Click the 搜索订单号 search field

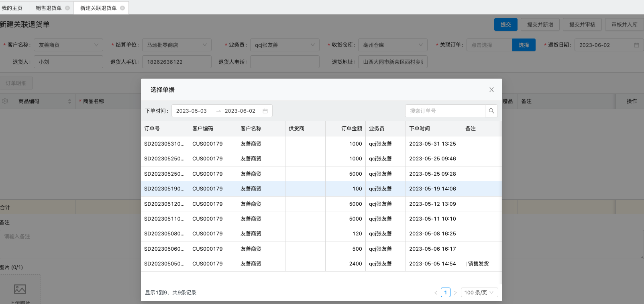[x=445, y=111]
